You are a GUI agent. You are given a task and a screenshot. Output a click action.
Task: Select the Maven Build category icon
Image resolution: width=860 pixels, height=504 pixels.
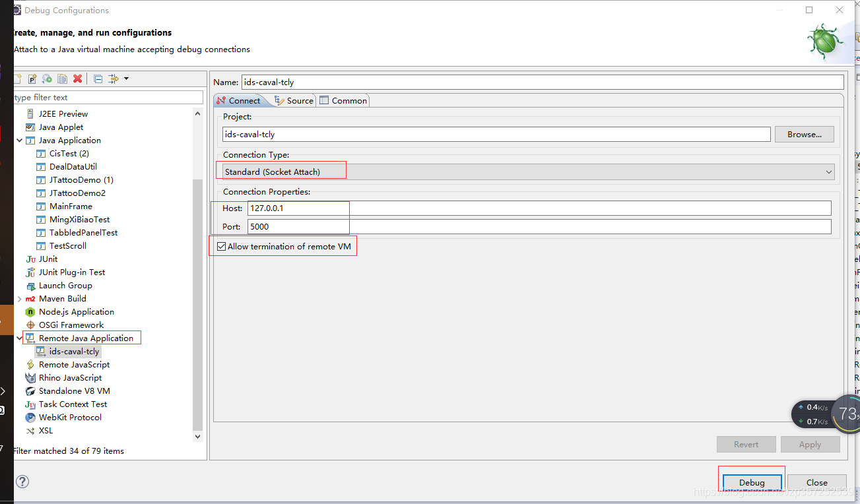tap(30, 298)
